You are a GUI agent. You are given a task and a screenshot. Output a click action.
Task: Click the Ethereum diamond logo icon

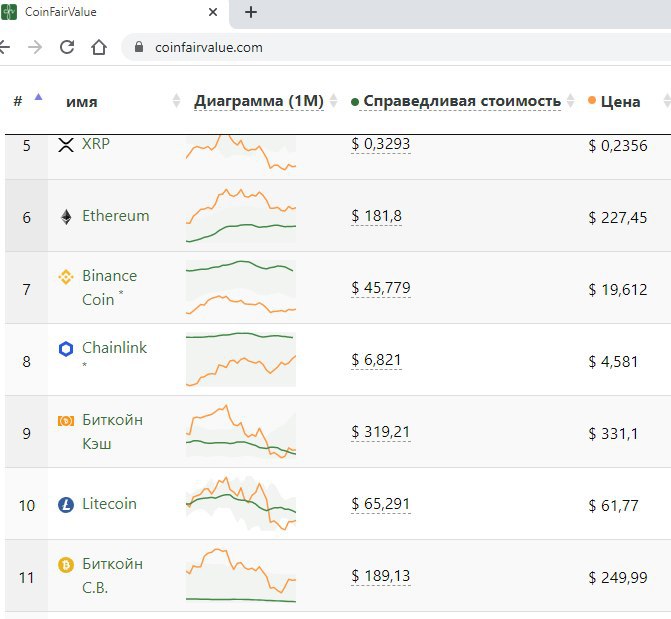point(66,217)
